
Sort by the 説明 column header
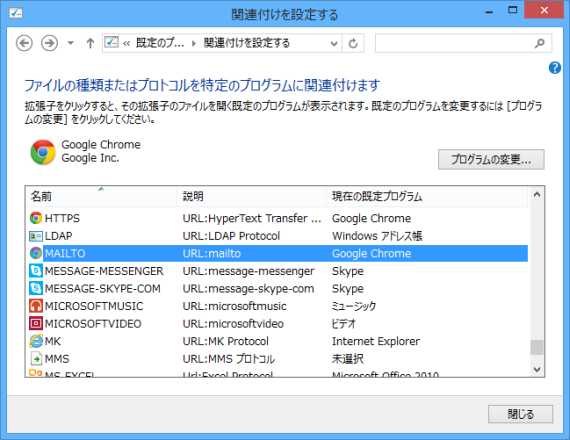pos(252,196)
